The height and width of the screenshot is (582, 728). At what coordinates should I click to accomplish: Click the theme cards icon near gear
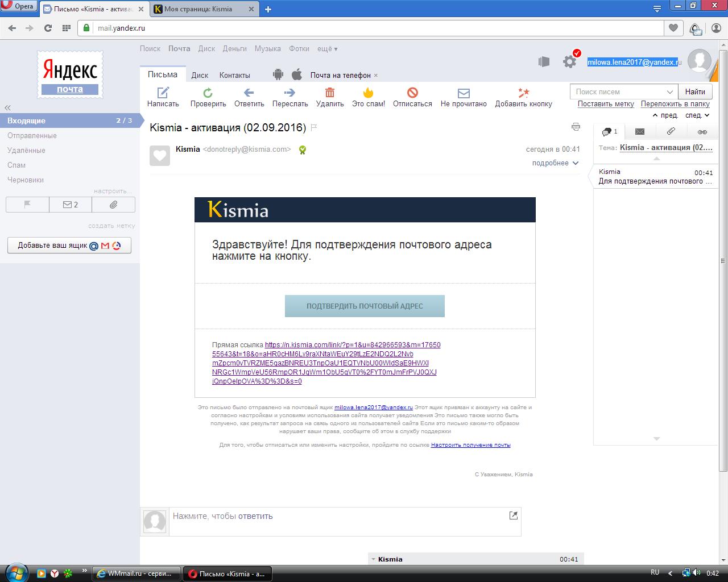click(x=544, y=61)
